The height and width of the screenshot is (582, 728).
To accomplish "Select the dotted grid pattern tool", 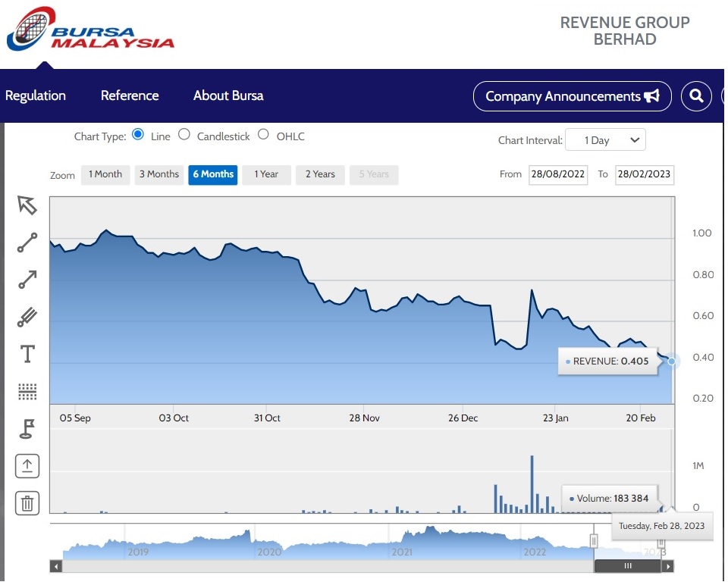I will (27, 391).
